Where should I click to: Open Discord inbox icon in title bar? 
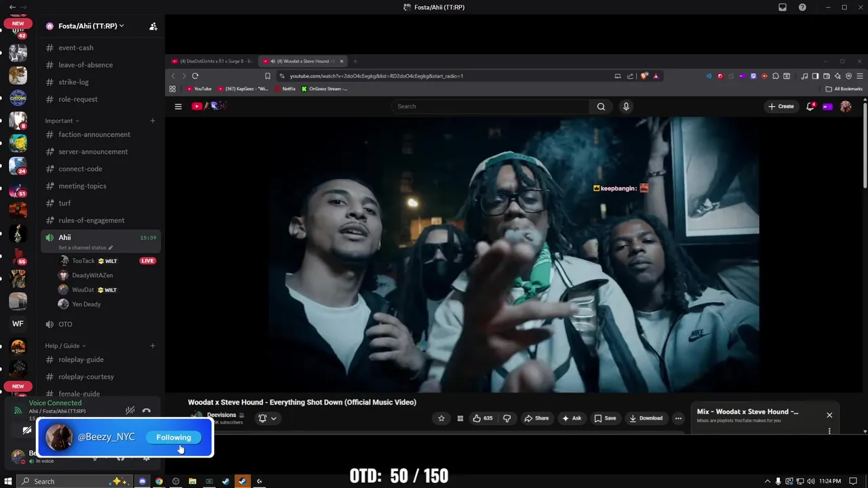point(783,7)
